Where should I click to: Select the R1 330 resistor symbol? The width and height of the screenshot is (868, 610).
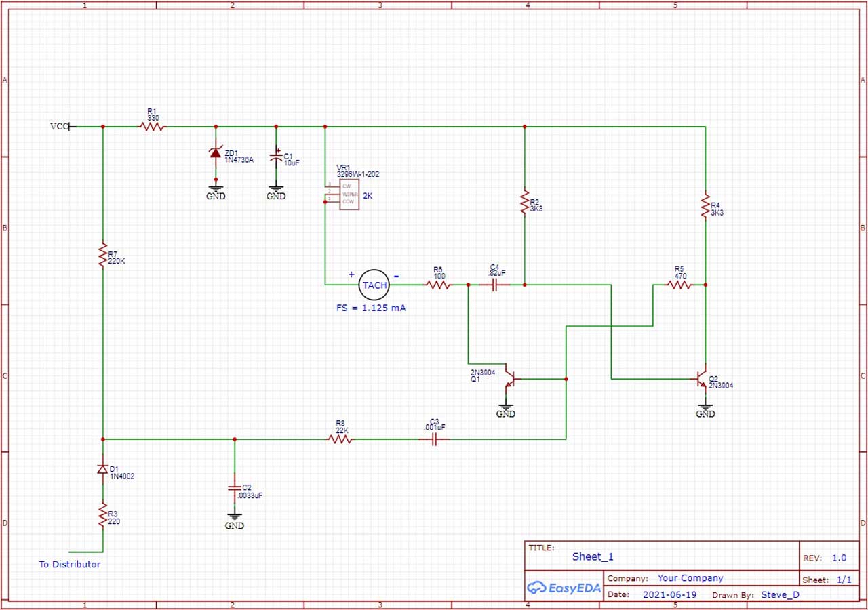point(152,126)
